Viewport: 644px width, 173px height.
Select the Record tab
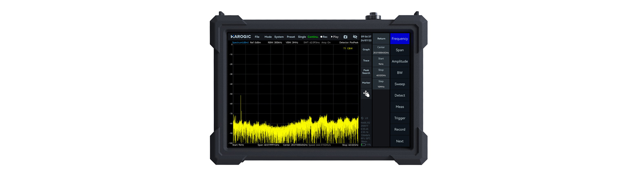(x=400, y=129)
